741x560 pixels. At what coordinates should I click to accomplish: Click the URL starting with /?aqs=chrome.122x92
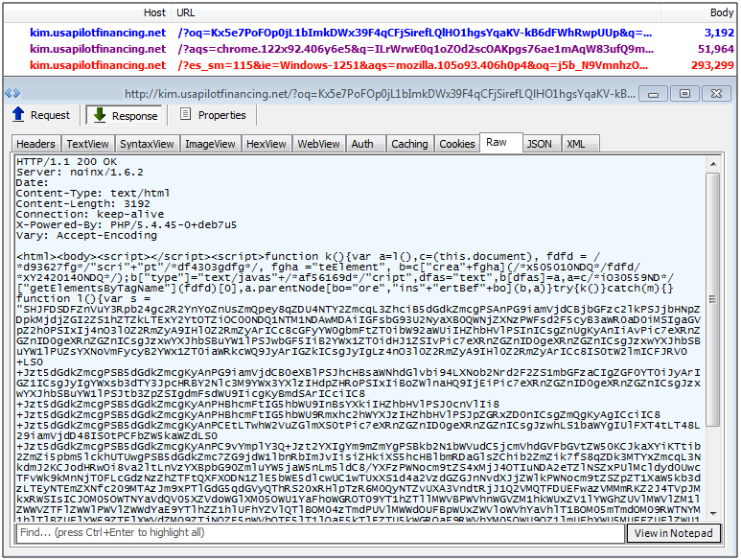click(x=416, y=49)
